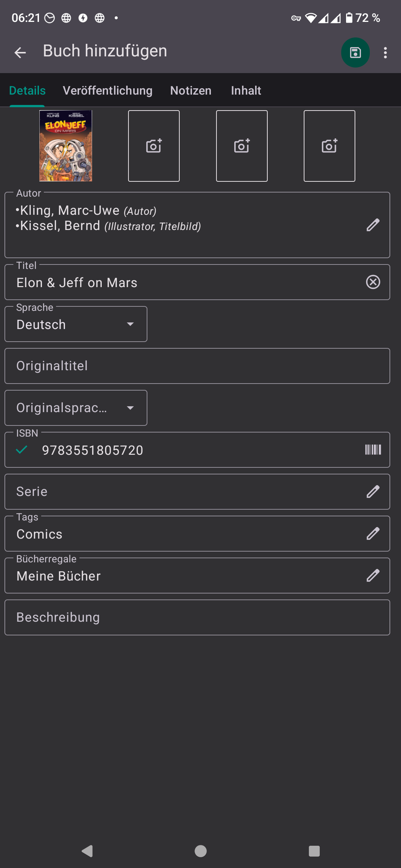Tap the green ISBN validity checkmark
Image resolution: width=401 pixels, height=868 pixels.
(22, 450)
